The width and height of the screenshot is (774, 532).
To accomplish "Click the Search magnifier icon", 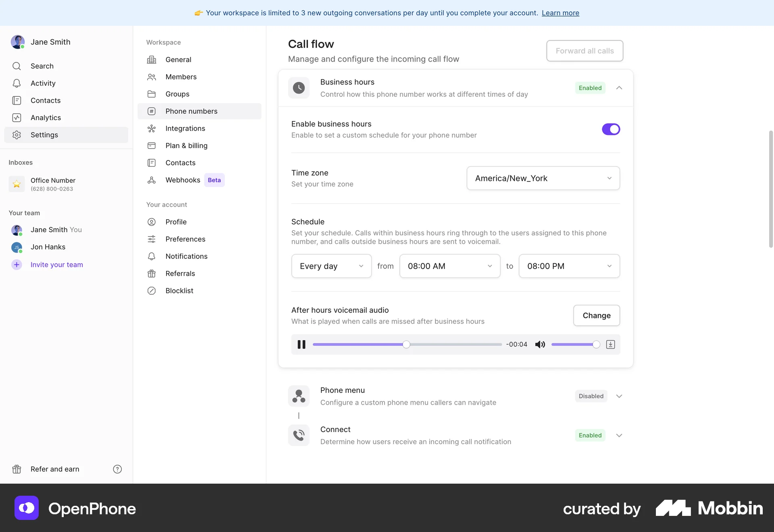I will pyautogui.click(x=17, y=66).
